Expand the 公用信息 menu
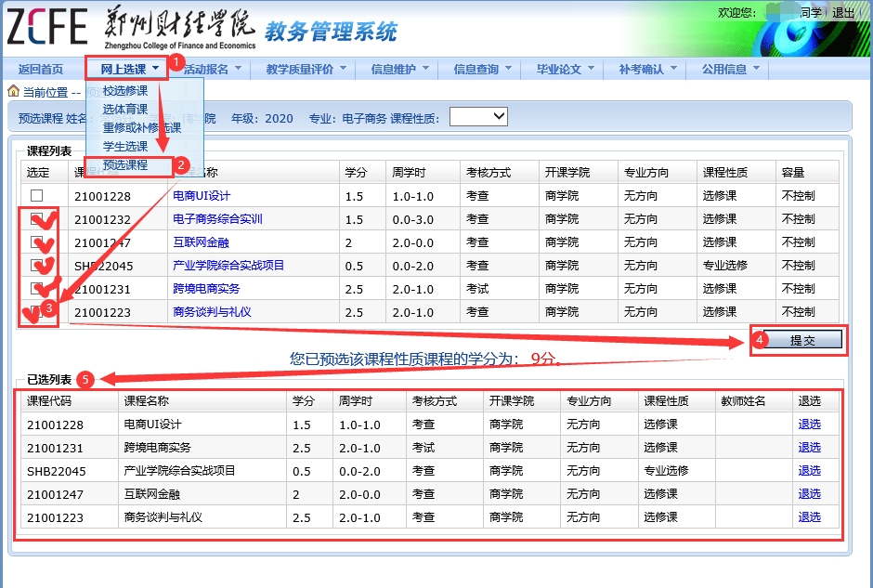The height and width of the screenshot is (588, 873). click(731, 69)
